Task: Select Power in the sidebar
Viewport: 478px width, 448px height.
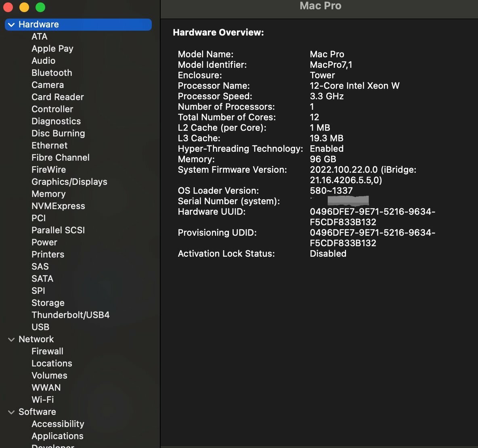Action: (x=44, y=242)
